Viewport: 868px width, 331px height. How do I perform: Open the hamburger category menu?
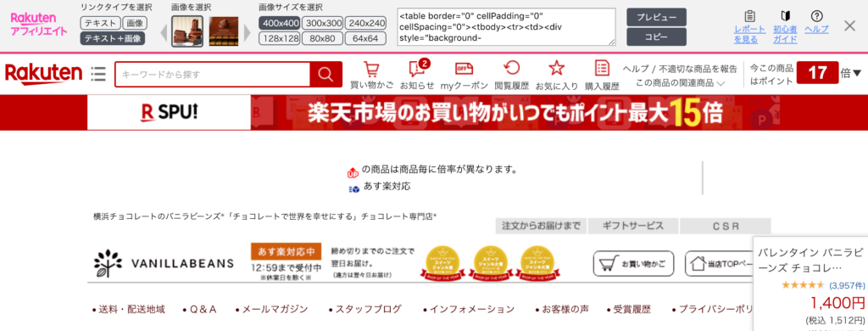(98, 74)
